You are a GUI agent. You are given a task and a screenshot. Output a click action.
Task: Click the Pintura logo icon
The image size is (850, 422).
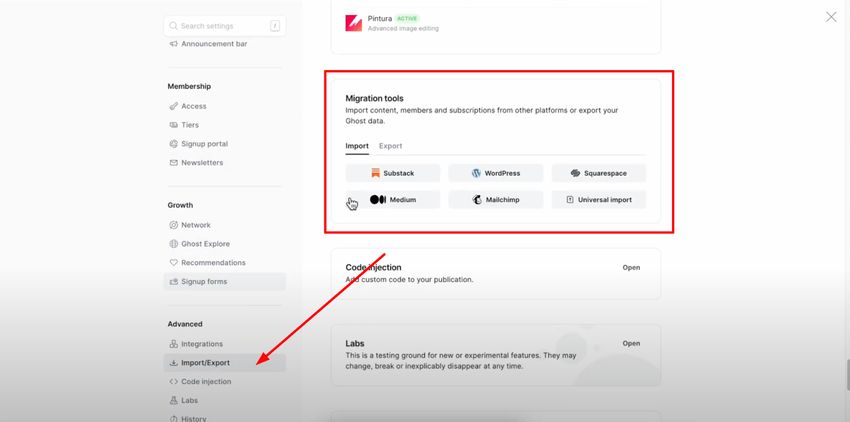click(x=353, y=23)
